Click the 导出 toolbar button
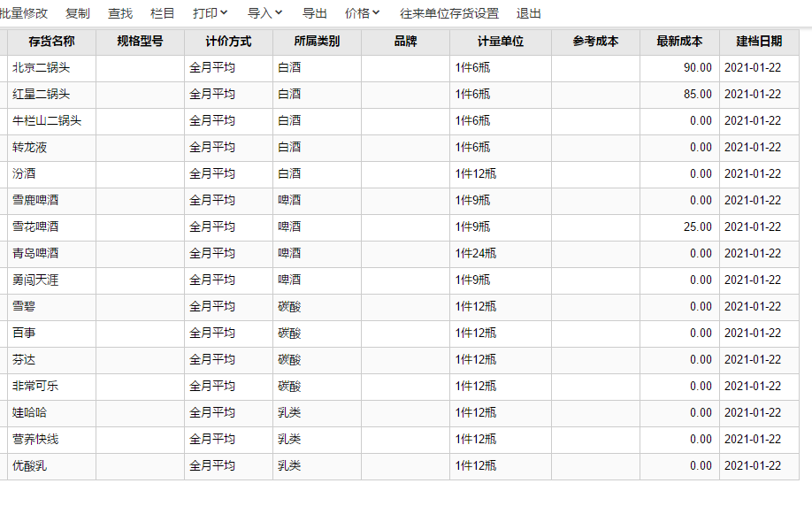 pos(315,13)
